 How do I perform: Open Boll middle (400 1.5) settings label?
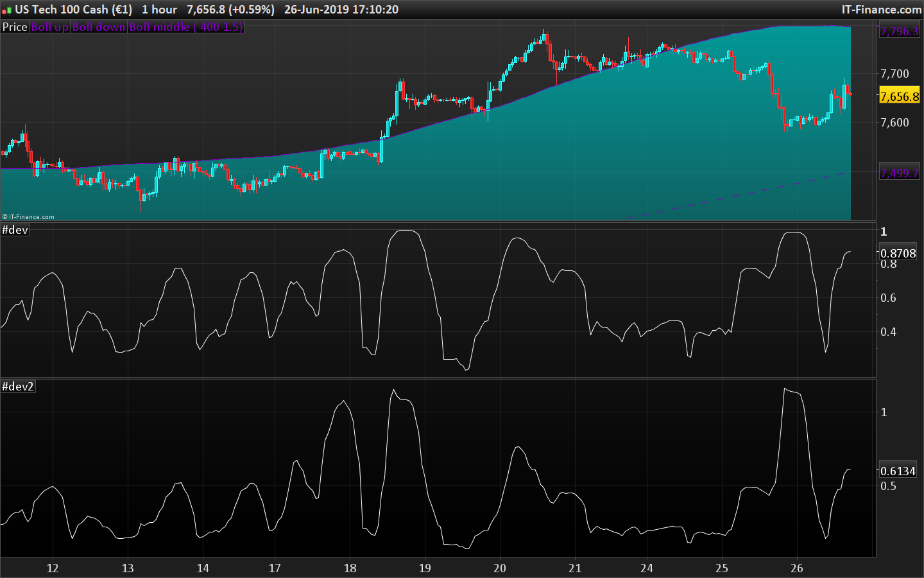(186, 27)
